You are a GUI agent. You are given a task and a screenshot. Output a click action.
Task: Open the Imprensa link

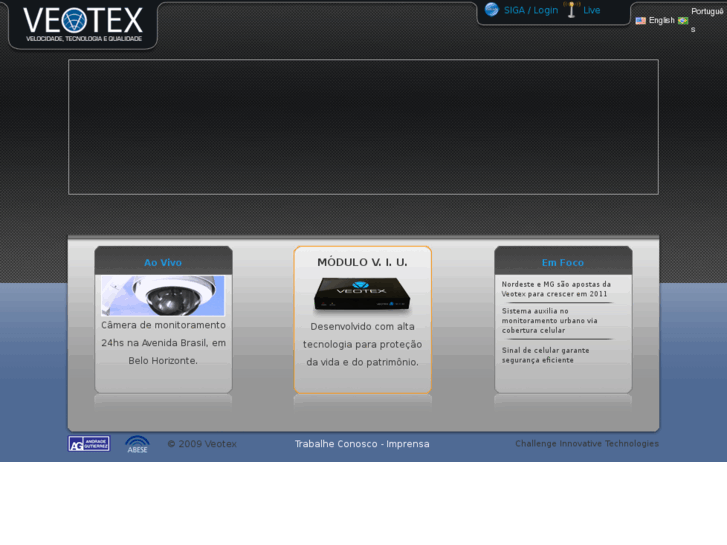point(408,444)
